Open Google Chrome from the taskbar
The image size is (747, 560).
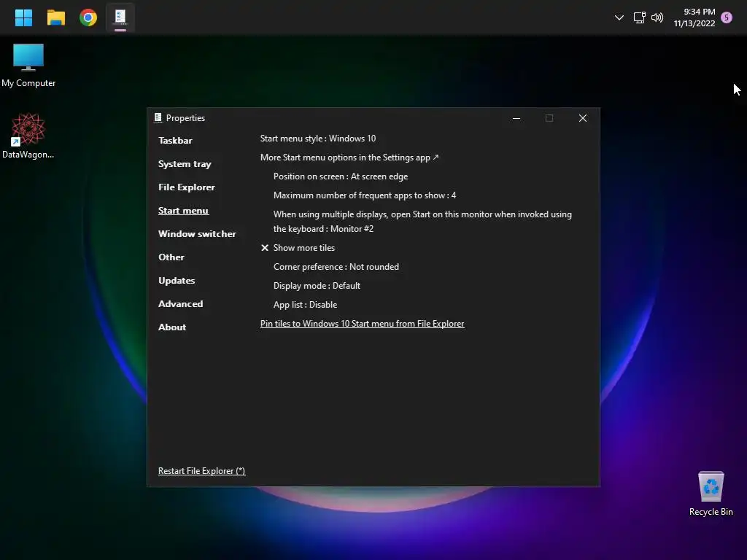click(88, 17)
